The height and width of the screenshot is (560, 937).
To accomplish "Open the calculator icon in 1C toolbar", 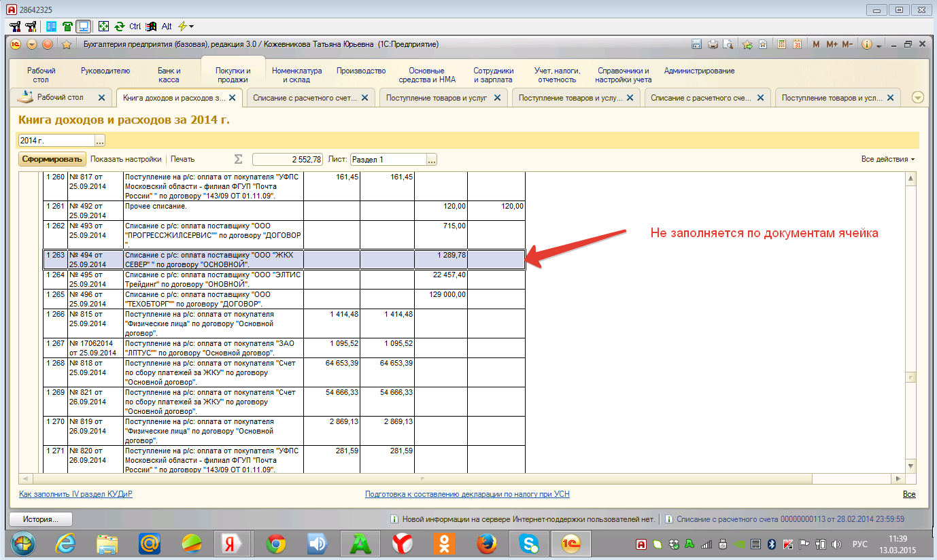I will (x=782, y=44).
